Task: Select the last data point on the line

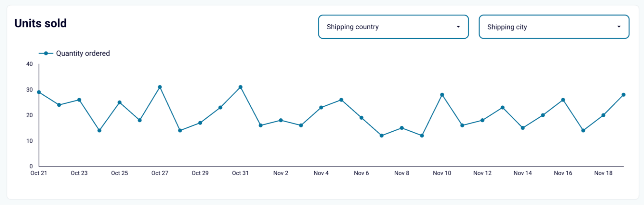Action: pos(623,95)
